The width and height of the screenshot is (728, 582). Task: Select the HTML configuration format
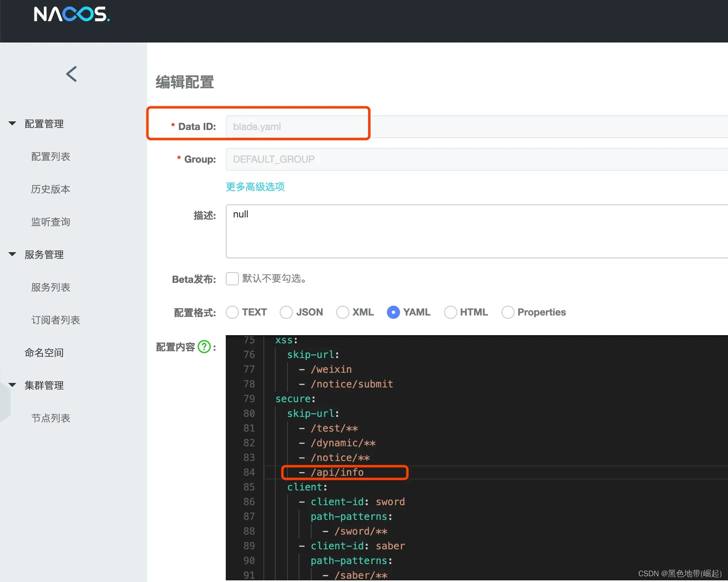point(450,312)
